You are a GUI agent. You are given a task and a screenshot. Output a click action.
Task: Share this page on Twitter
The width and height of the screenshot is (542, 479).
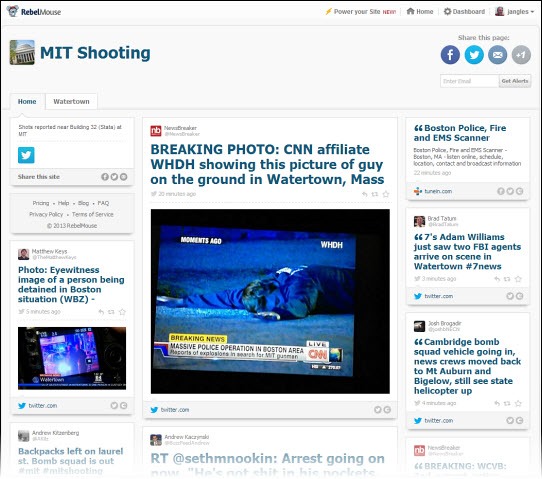coord(474,55)
